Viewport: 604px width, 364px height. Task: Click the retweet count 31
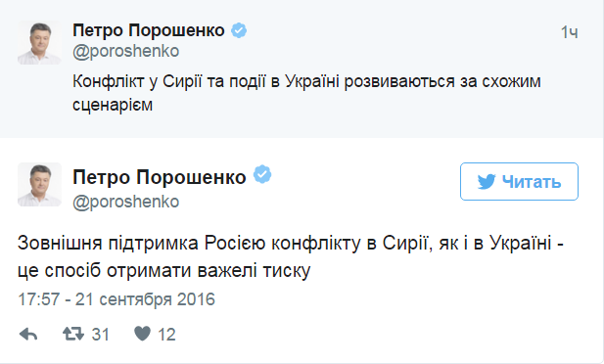point(101,335)
